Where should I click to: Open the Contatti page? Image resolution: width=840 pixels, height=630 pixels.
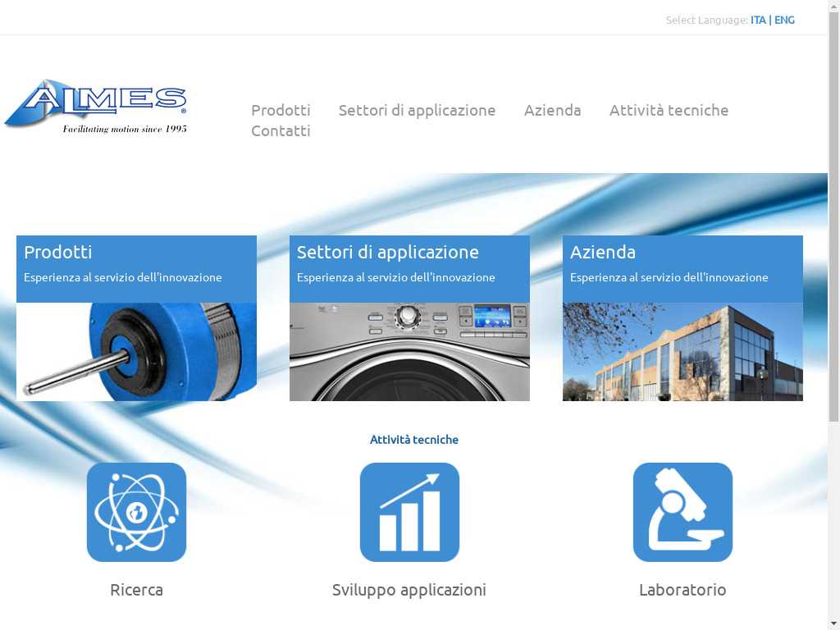pos(281,131)
